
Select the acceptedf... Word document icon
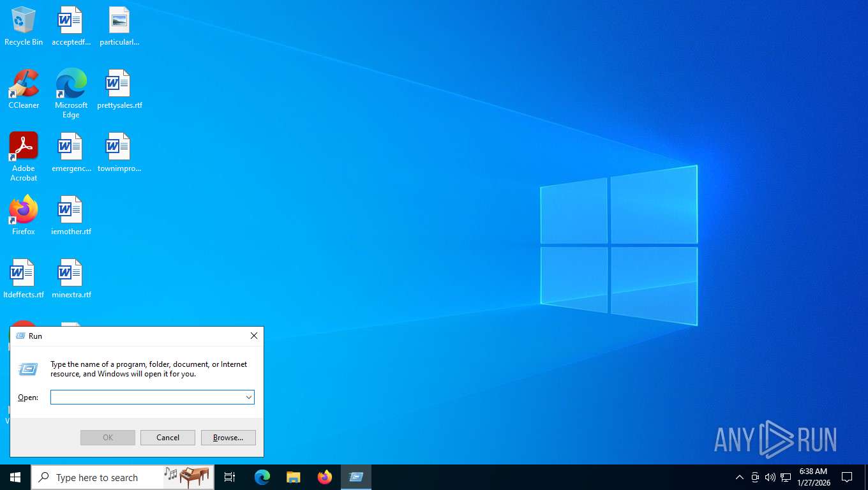click(x=71, y=26)
